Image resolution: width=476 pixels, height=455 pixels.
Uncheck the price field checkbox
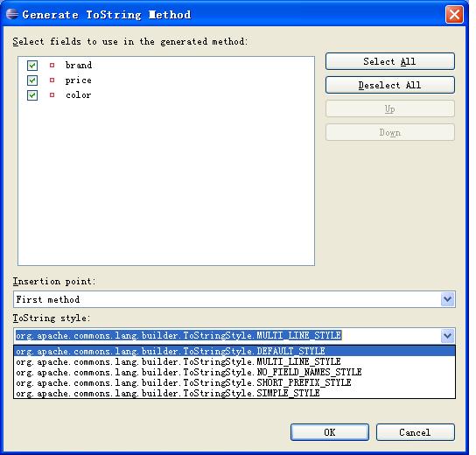tap(32, 80)
